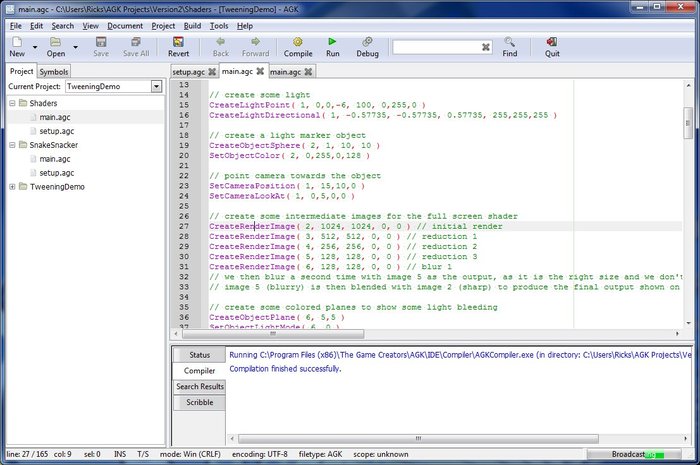Collapse the SnakeSnacker project folder
The width and height of the screenshot is (700, 465).
pyautogui.click(x=12, y=145)
